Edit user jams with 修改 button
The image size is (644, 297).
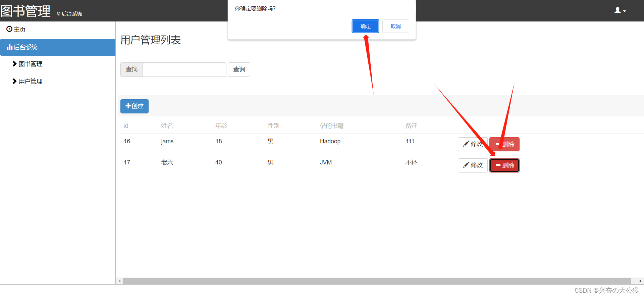(473, 144)
